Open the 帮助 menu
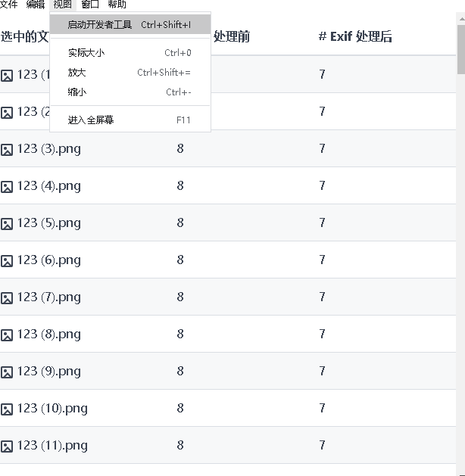465x476 pixels. (x=117, y=5)
